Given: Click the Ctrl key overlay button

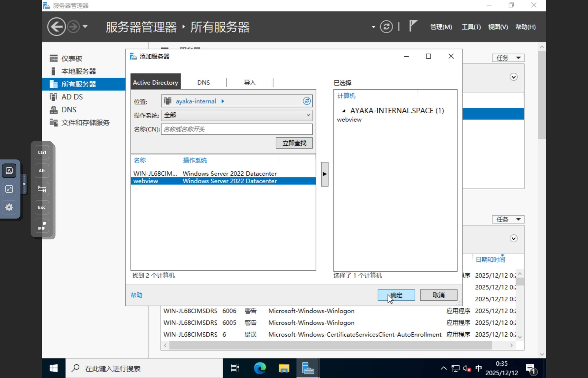Looking at the screenshot, I should [42, 152].
